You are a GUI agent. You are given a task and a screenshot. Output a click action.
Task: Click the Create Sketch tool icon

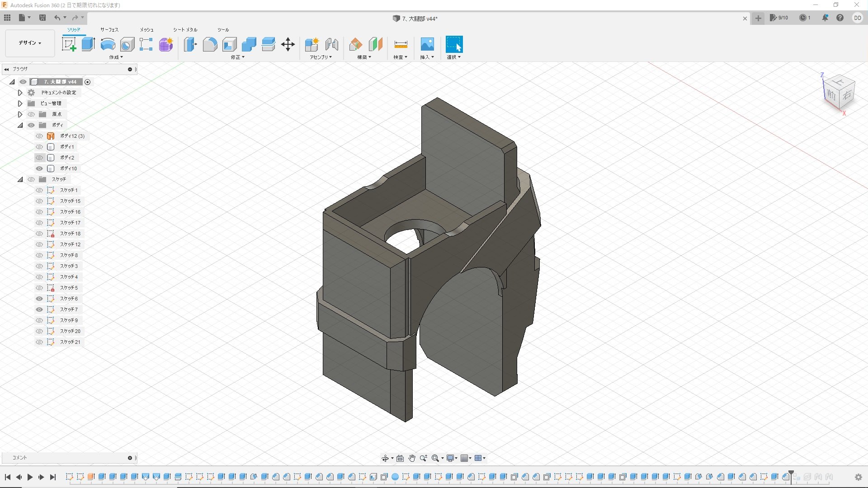click(69, 44)
